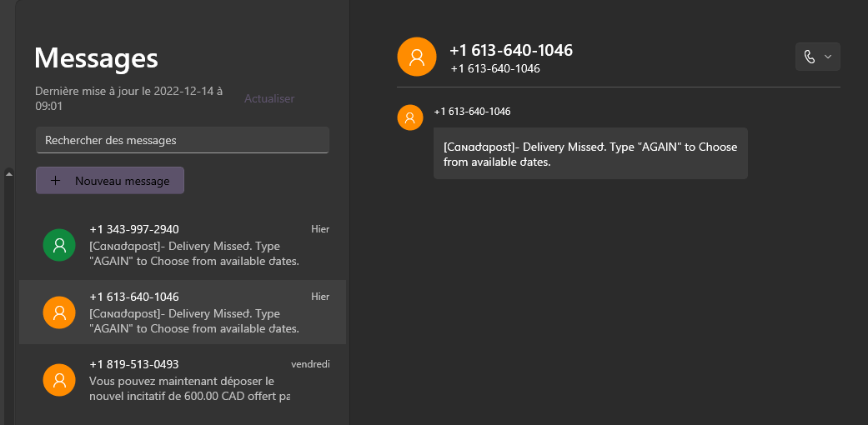This screenshot has width=868, height=425.
Task: Click the orange avatar beside +1 613-640-1046 in list
Action: click(x=59, y=312)
